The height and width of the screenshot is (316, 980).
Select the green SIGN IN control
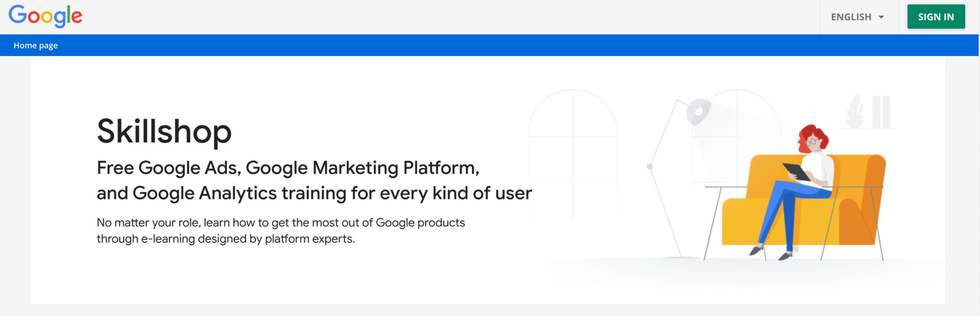coord(936,16)
